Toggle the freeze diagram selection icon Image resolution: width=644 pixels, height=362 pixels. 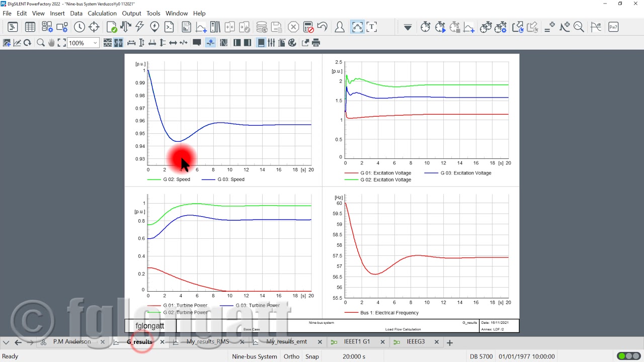[357, 27]
